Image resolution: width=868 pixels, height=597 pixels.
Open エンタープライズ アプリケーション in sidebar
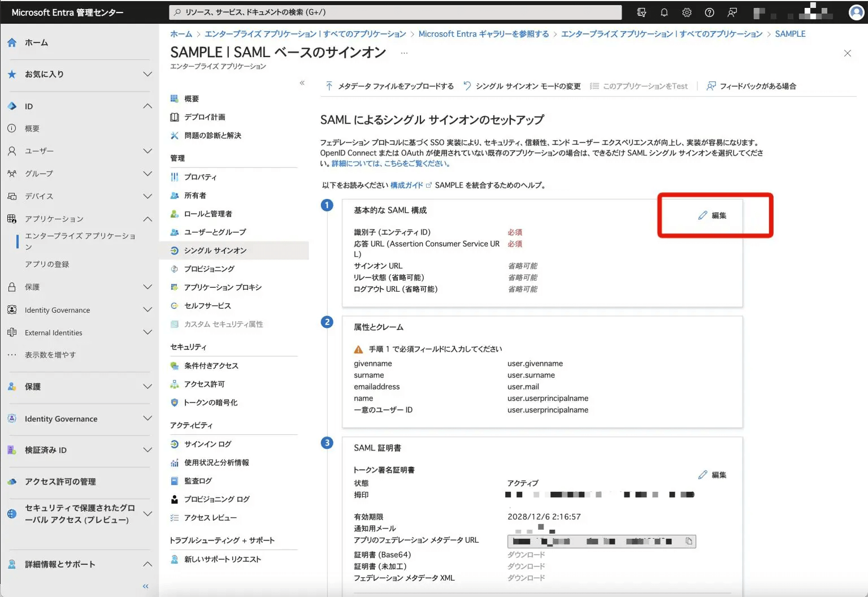pyautogui.click(x=80, y=241)
